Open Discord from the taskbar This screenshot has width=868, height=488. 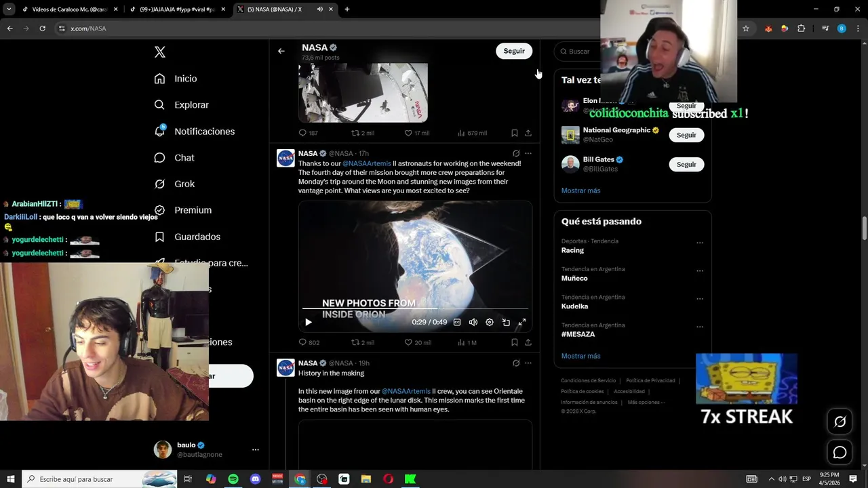(256, 479)
